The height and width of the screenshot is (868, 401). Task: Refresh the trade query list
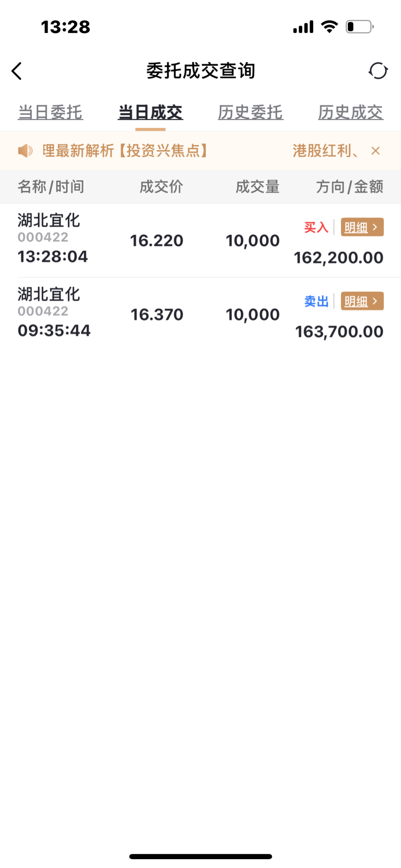coord(378,71)
